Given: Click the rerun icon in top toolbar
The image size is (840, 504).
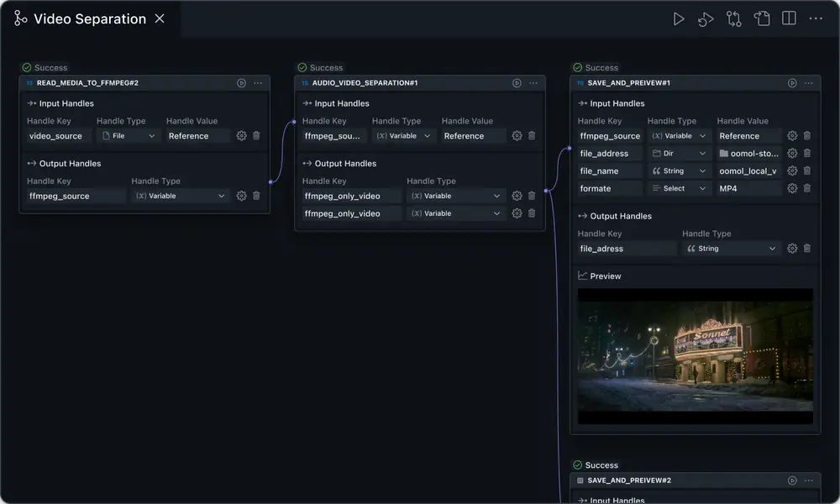Looking at the screenshot, I should 706,18.
